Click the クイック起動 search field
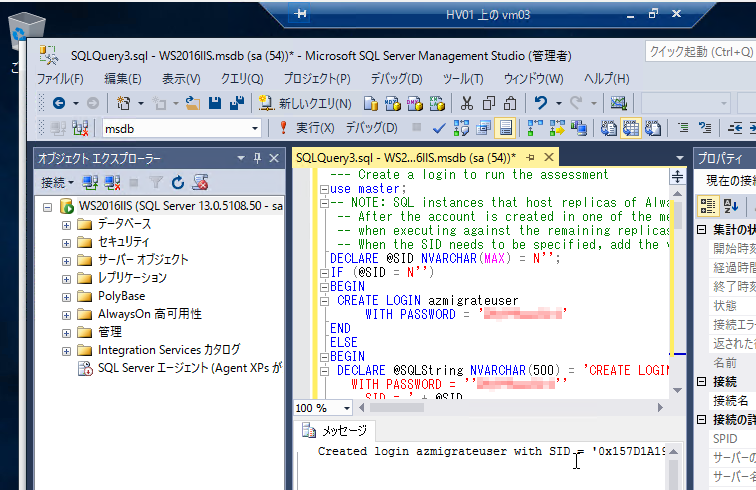756x490 pixels. point(700,51)
